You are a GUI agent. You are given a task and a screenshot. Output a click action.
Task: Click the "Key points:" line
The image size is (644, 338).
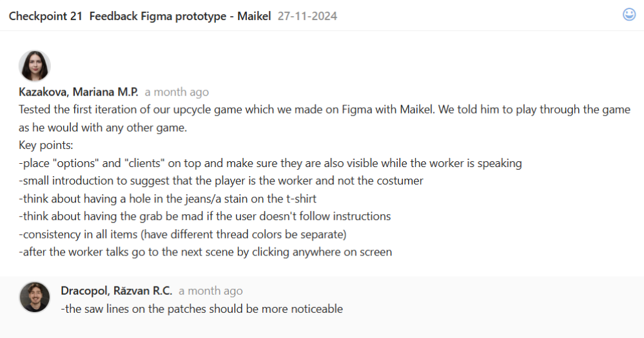[x=46, y=145]
